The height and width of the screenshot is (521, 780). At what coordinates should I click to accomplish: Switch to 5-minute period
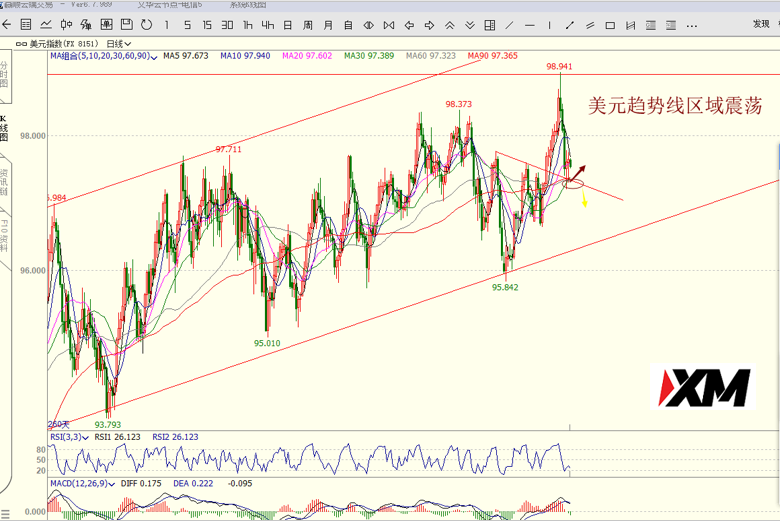pyautogui.click(x=187, y=25)
